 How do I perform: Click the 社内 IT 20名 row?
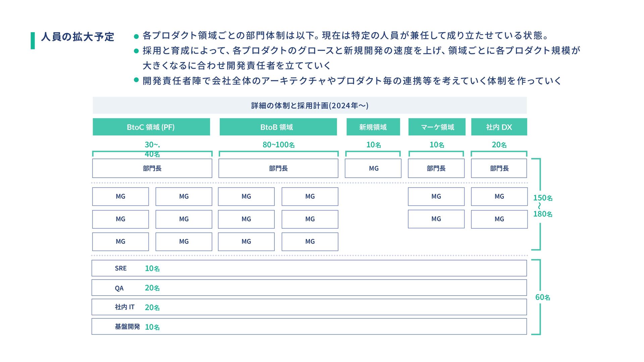[x=309, y=307]
